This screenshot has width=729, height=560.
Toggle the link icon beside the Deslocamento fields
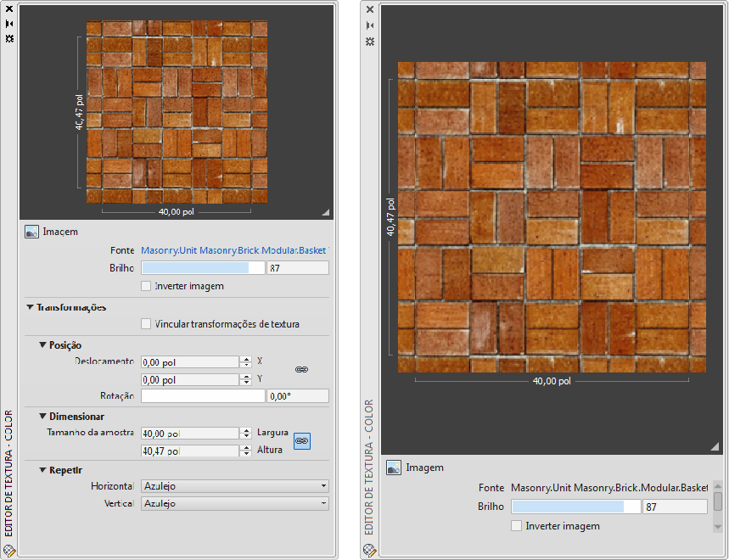click(x=301, y=370)
